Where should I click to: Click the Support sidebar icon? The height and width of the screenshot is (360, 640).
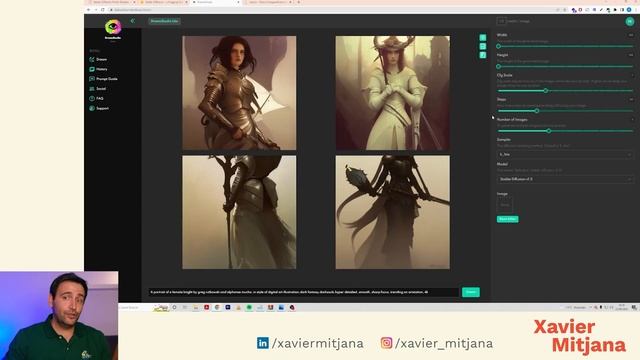pos(92,108)
